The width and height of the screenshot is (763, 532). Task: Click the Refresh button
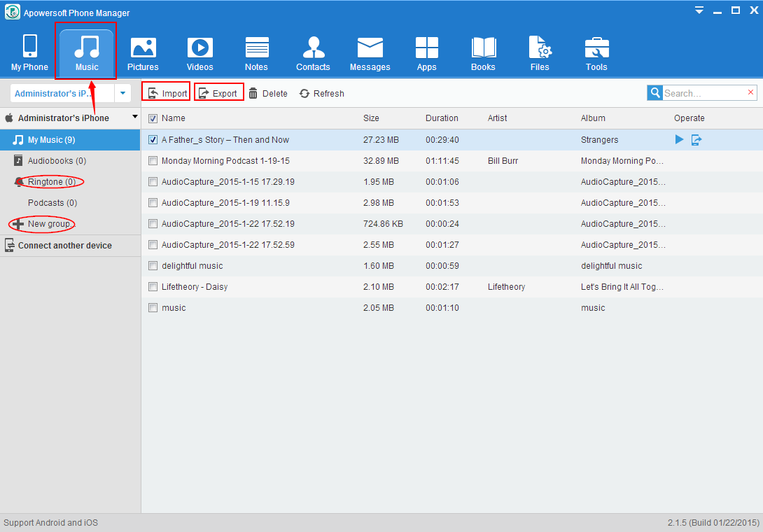321,93
